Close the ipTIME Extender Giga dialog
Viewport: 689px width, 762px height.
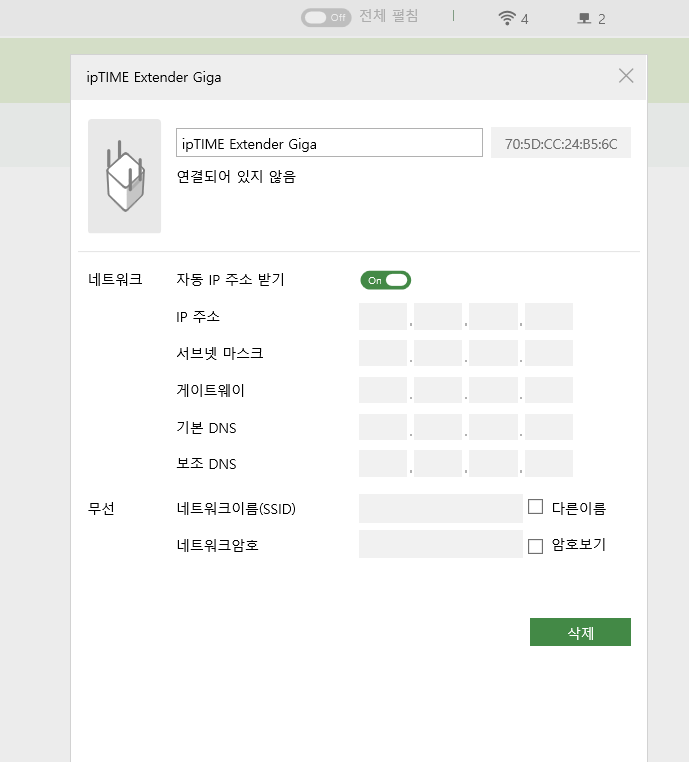point(626,76)
